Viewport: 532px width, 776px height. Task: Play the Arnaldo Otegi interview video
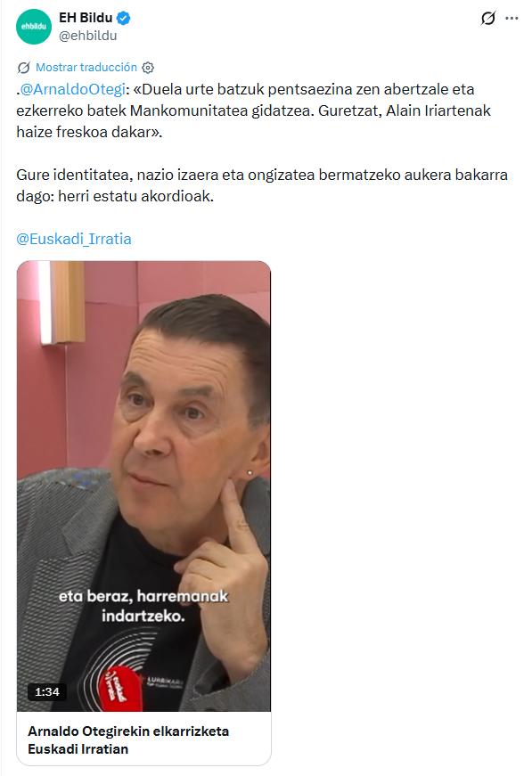coord(143,486)
